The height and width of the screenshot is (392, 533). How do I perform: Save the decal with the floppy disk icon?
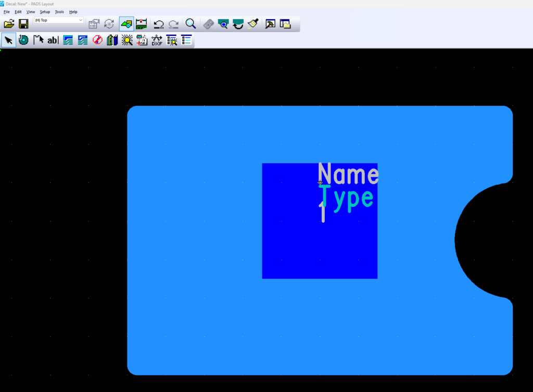23,24
